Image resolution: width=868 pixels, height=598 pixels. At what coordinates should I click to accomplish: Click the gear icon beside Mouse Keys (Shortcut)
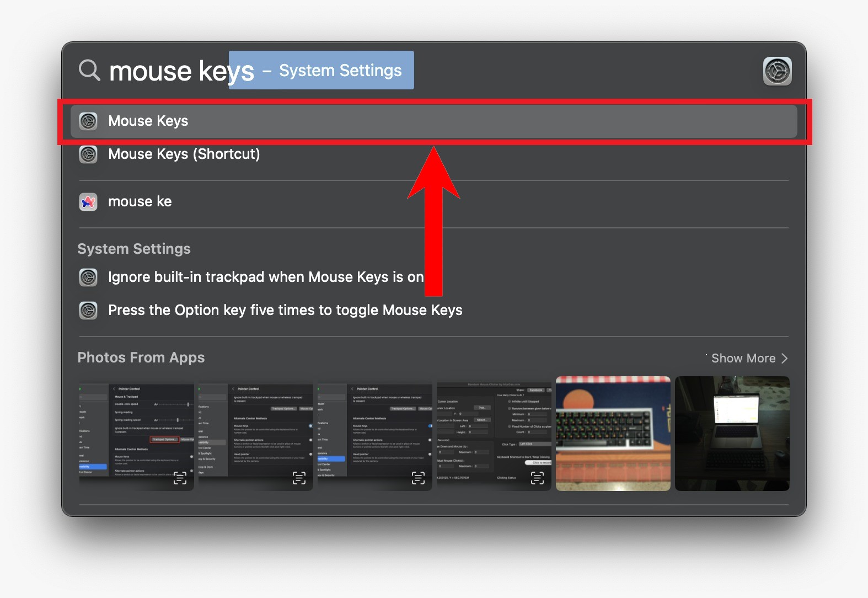pos(88,154)
